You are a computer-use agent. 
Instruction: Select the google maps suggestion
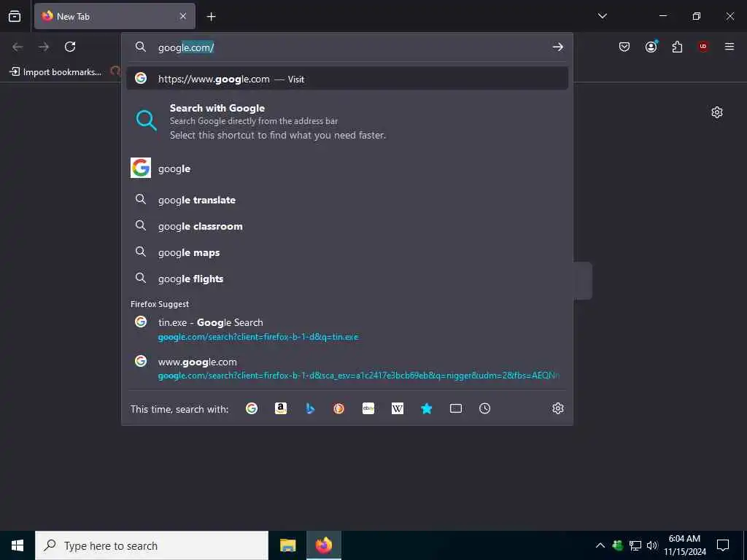pos(347,252)
